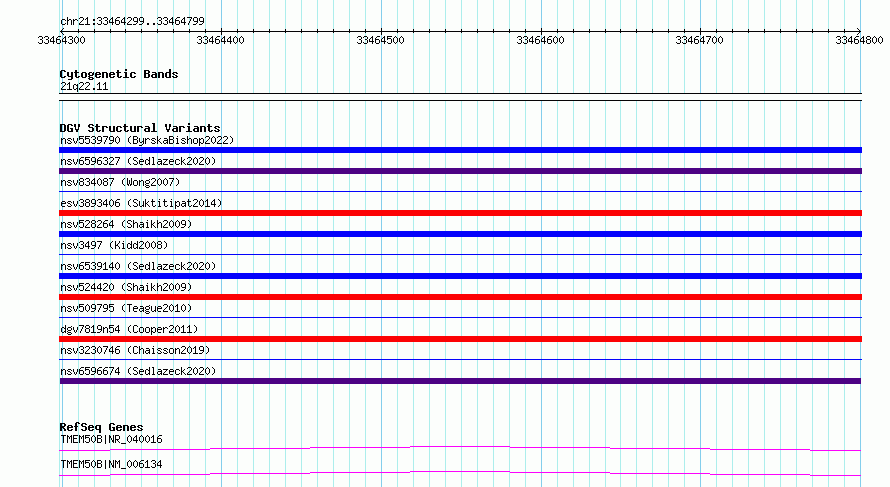Image resolution: width=890 pixels, height=487 pixels.
Task: Select ruler tick label 33464700
Action: [699, 40]
